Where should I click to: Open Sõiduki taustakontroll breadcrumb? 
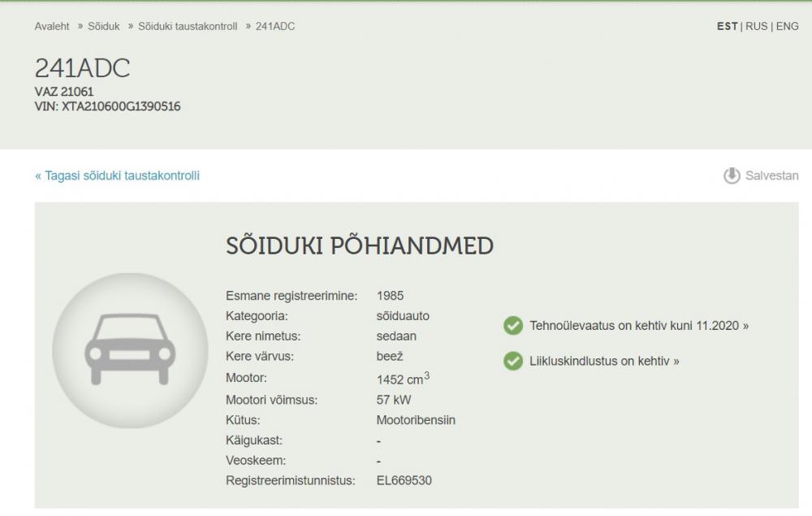[188, 26]
